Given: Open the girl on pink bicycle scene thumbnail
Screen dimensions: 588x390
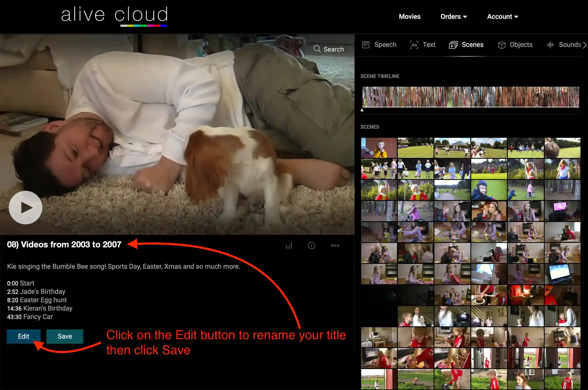Looking at the screenshot, I should point(526,190).
